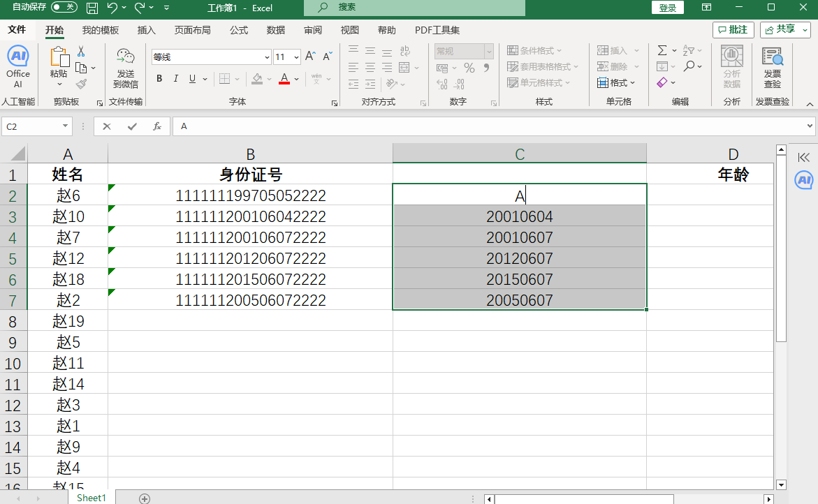Viewport: 818px width, 504px height.
Task: Click the Cut scissors icon
Action: (x=81, y=51)
